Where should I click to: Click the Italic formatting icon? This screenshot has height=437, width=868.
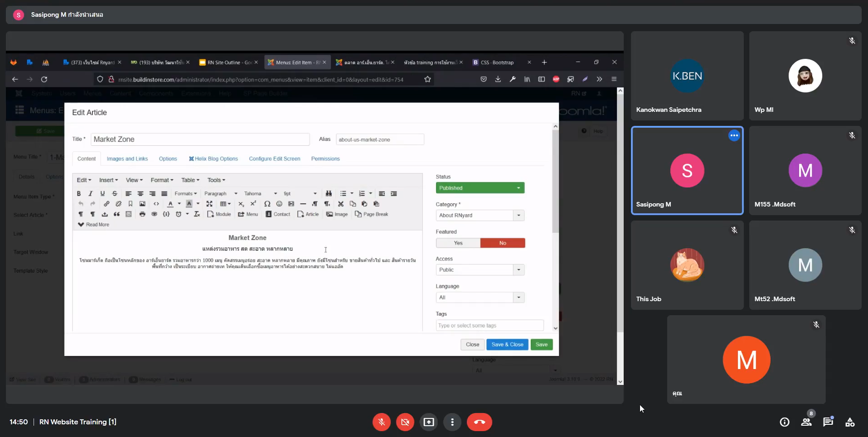click(90, 193)
